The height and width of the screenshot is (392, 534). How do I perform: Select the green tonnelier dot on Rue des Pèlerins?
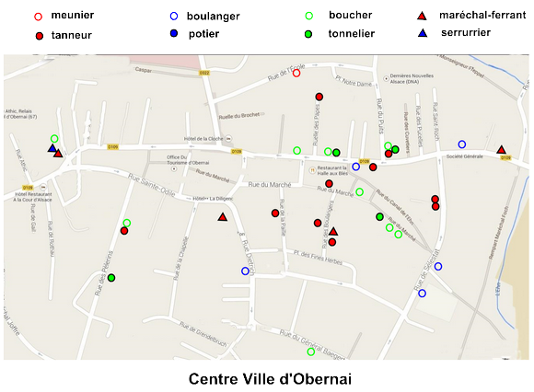pos(111,278)
